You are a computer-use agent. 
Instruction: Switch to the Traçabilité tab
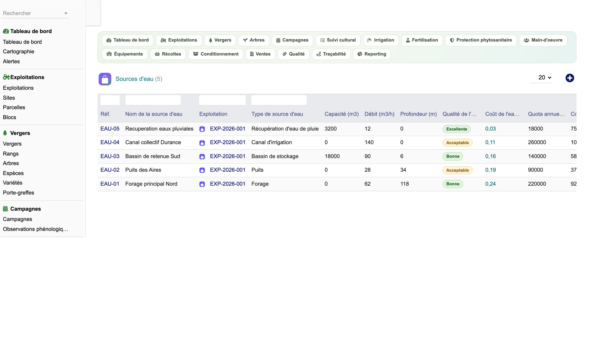[331, 54]
